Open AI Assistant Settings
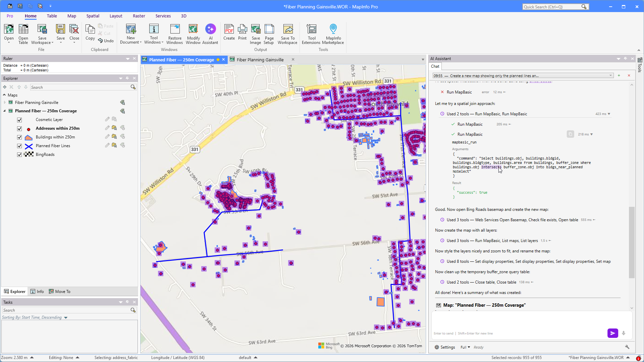644x362 pixels. 445,347
